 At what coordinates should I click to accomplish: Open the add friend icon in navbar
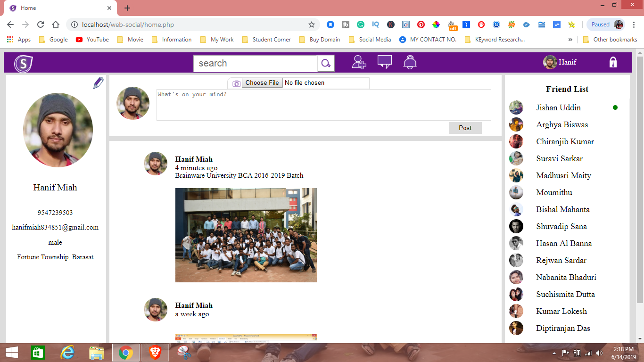coord(358,62)
